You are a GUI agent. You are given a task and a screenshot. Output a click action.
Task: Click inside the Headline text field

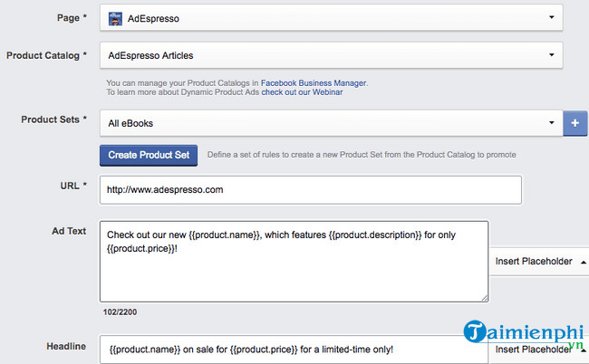294,350
